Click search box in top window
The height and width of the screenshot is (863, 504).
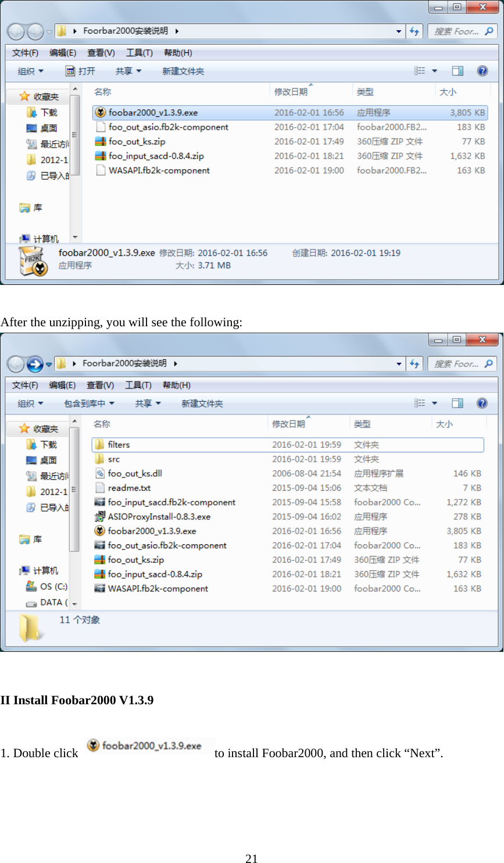(462, 31)
